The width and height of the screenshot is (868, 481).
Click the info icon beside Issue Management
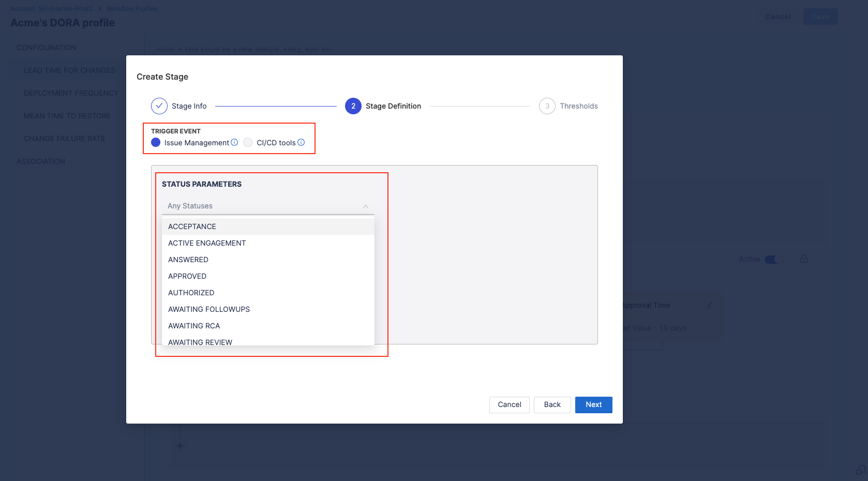[234, 142]
